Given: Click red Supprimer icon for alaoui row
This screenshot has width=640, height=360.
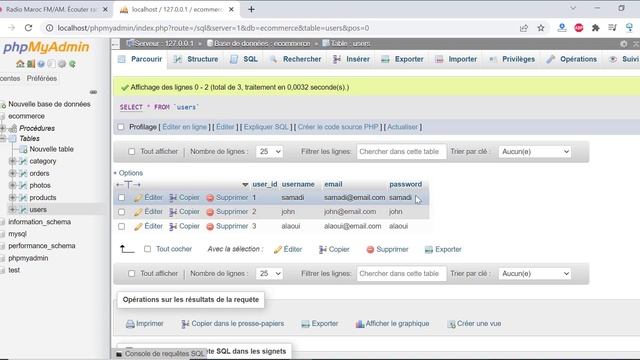Looking at the screenshot, I should [210, 227].
